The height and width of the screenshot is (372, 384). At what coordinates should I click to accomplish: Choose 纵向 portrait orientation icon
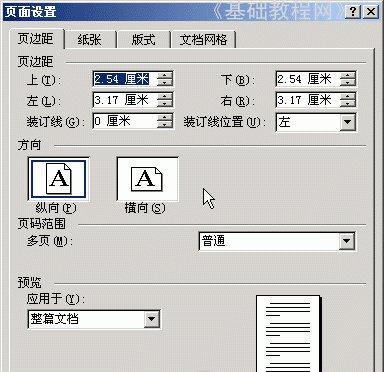(x=59, y=179)
